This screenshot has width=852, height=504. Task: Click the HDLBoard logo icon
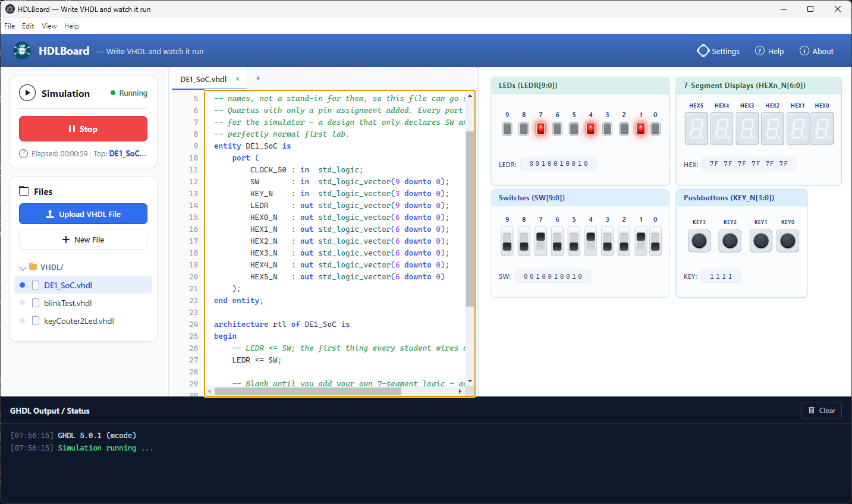point(22,51)
